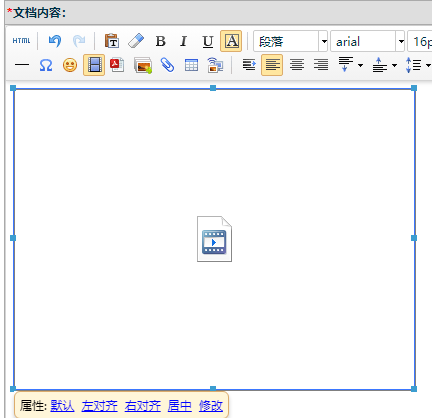Viewport: 432px width, 418px height.
Task: Toggle bold formatting
Action: point(160,41)
